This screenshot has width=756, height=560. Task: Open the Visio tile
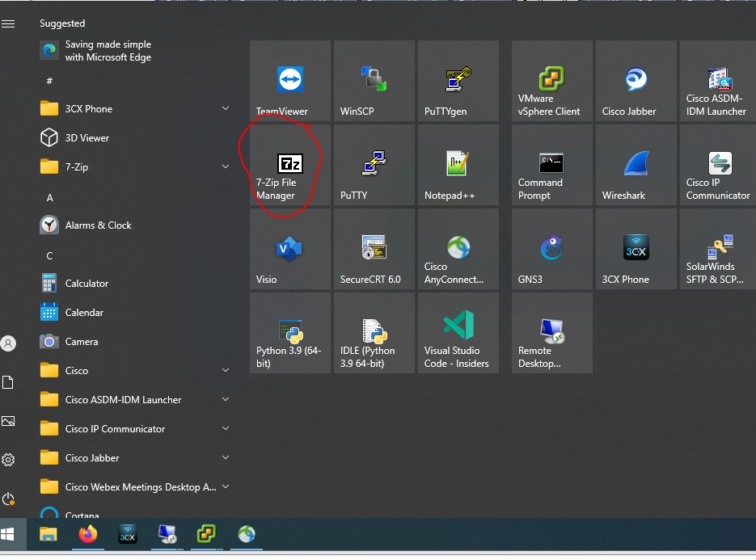pos(289,248)
